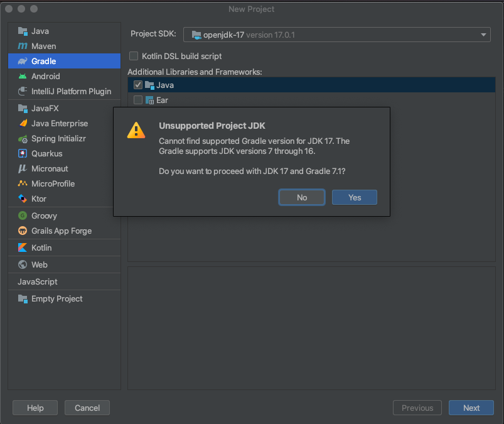Open the Project SDK dropdown arrow

[x=483, y=35]
